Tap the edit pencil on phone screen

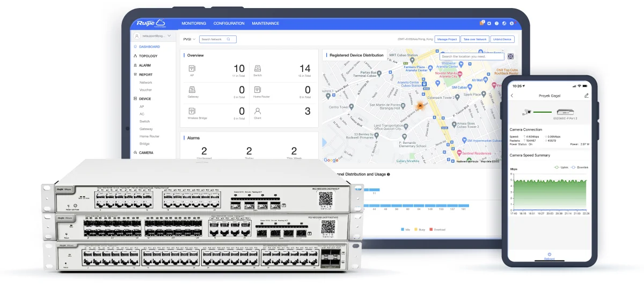pos(587,96)
